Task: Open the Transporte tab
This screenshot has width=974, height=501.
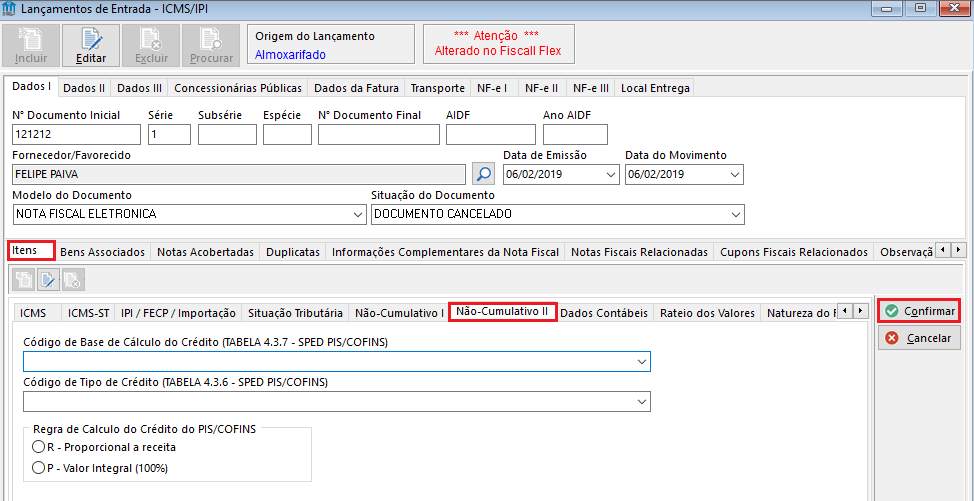Action: pos(437,88)
